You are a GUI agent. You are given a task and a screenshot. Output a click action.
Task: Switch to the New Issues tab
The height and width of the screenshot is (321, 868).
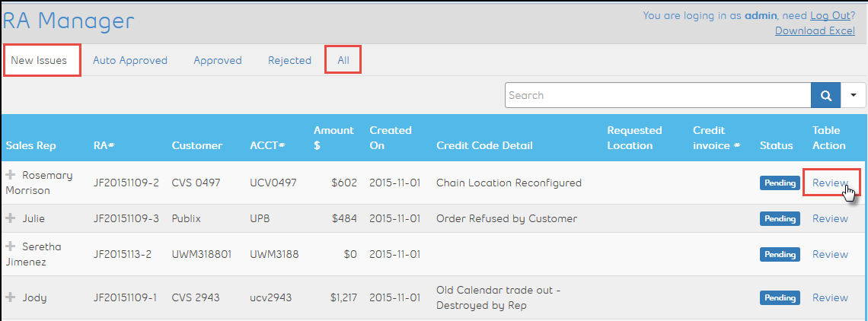click(39, 60)
